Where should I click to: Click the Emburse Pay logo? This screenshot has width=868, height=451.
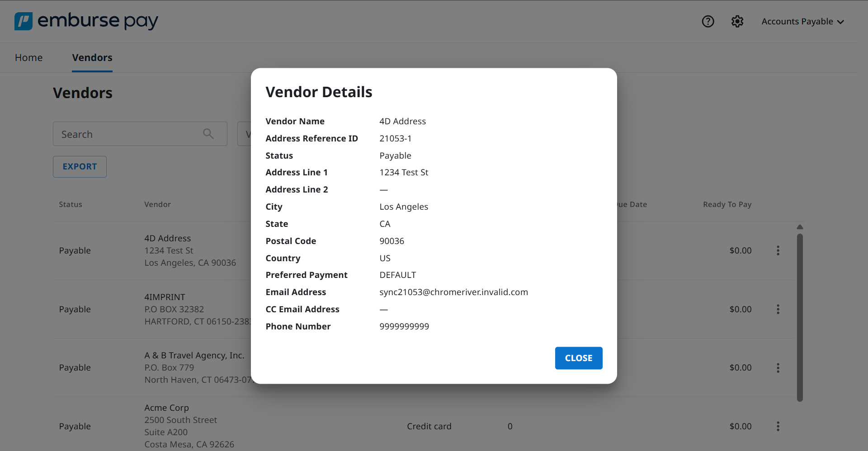(86, 21)
